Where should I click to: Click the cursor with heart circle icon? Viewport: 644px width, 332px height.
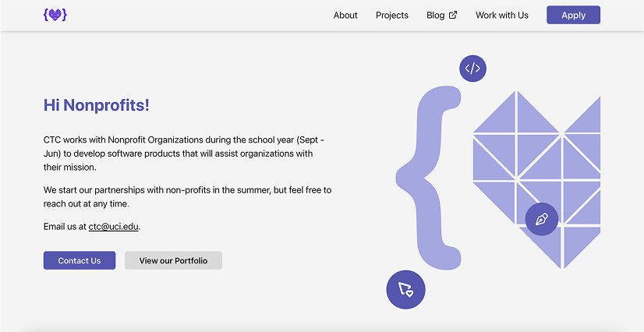pyautogui.click(x=405, y=289)
